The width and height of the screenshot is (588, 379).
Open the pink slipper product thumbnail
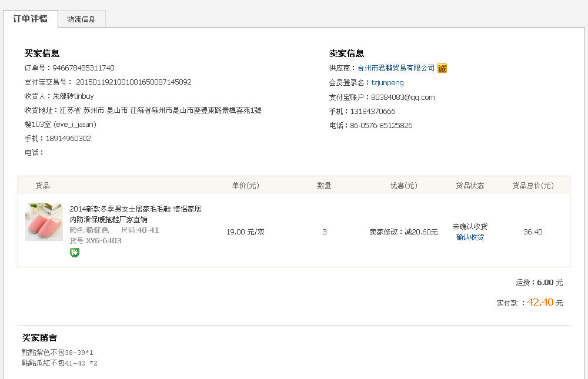[44, 222]
